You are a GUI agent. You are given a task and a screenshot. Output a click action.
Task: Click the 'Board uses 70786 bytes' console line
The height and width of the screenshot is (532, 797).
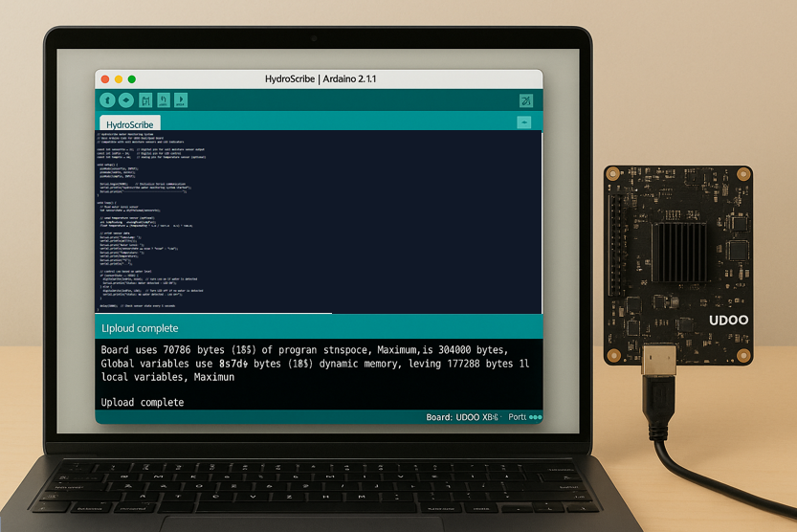pyautogui.click(x=304, y=350)
